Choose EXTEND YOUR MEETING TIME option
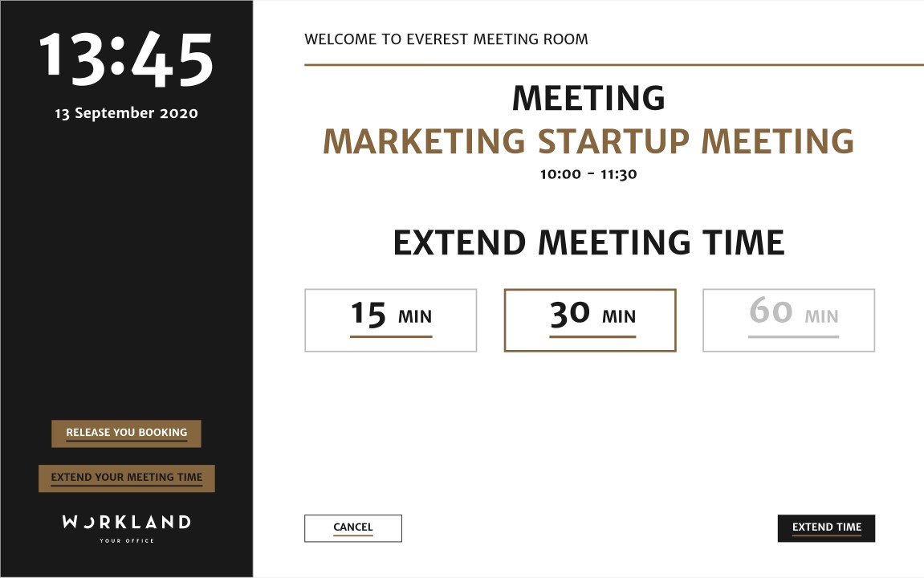 point(126,477)
